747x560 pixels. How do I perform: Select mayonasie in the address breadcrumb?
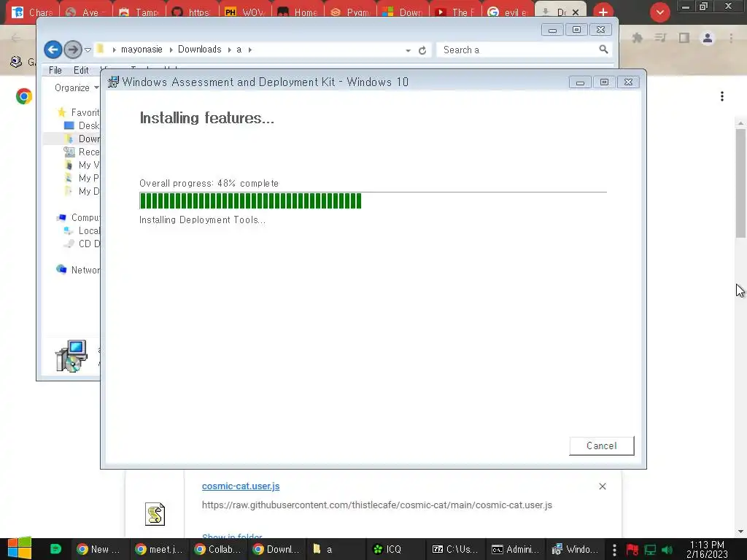(x=142, y=50)
